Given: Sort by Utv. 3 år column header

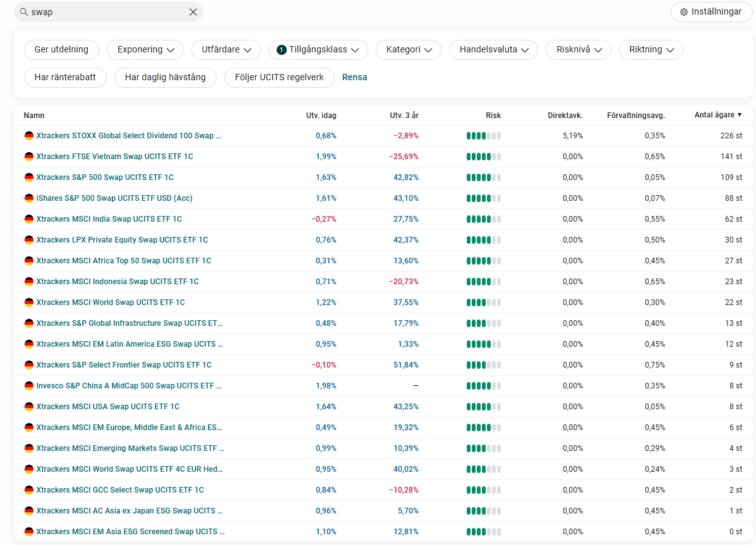Looking at the screenshot, I should point(404,116).
